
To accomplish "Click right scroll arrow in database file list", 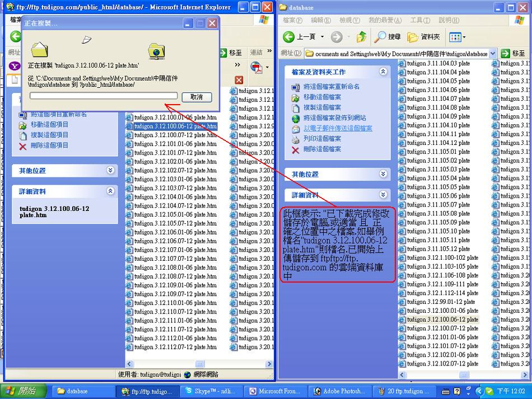I will (x=525, y=374).
